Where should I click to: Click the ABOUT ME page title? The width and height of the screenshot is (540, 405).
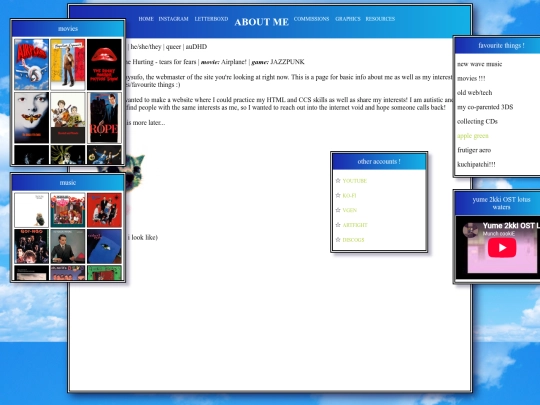click(261, 22)
